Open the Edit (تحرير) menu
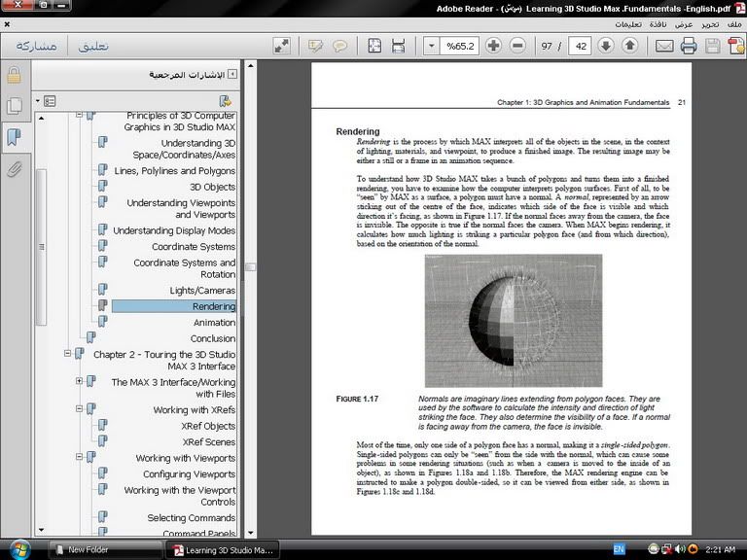Screen dimensions: 747x560 click(x=710, y=24)
